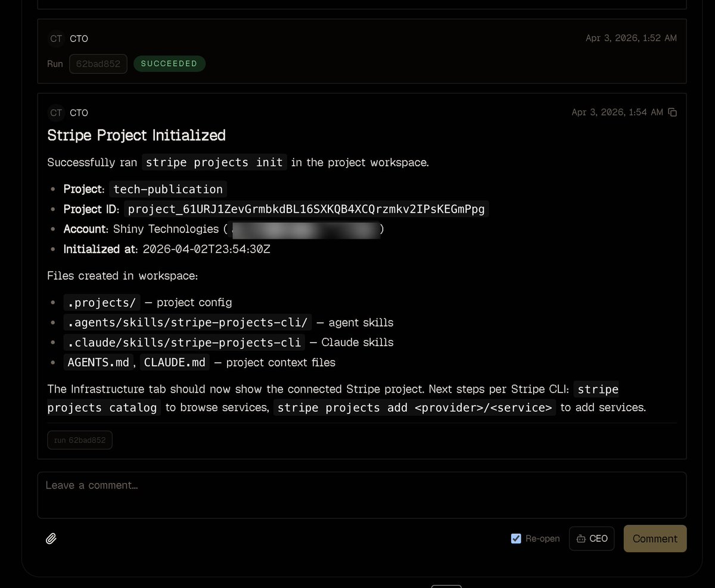Copy the Stripe Project Initialized comment
The width and height of the screenshot is (715, 588).
[x=672, y=113]
